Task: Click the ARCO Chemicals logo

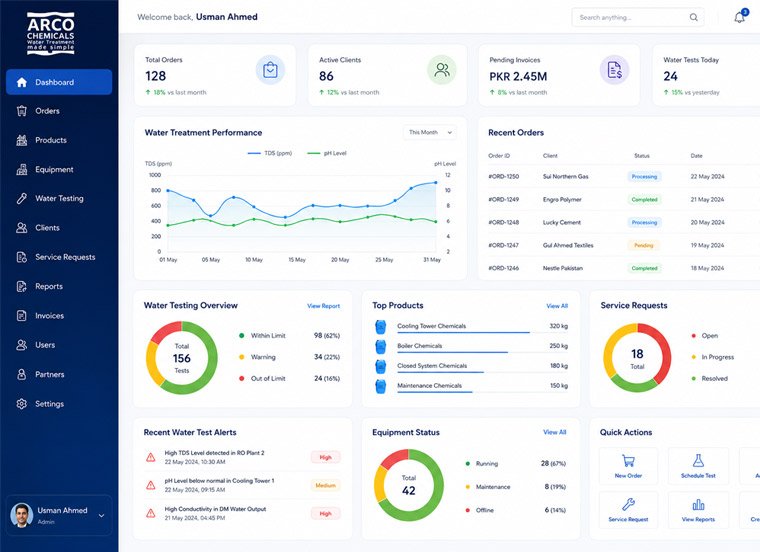Action: coord(51,33)
